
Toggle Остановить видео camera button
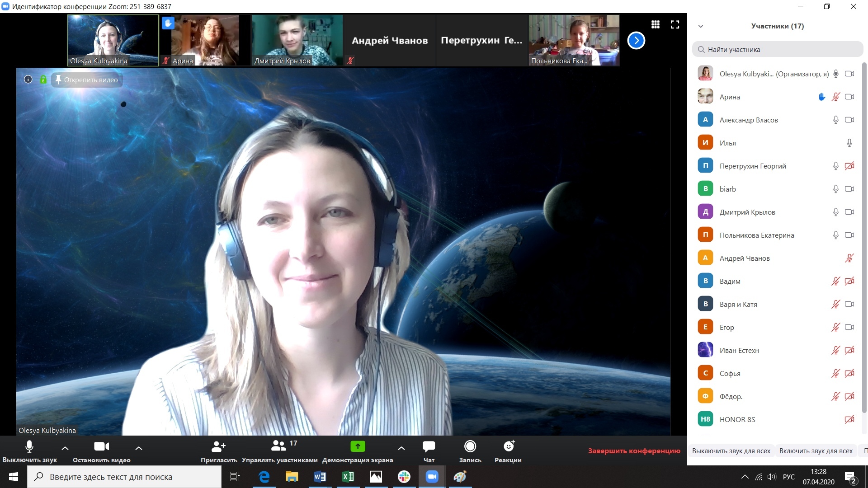tap(101, 451)
